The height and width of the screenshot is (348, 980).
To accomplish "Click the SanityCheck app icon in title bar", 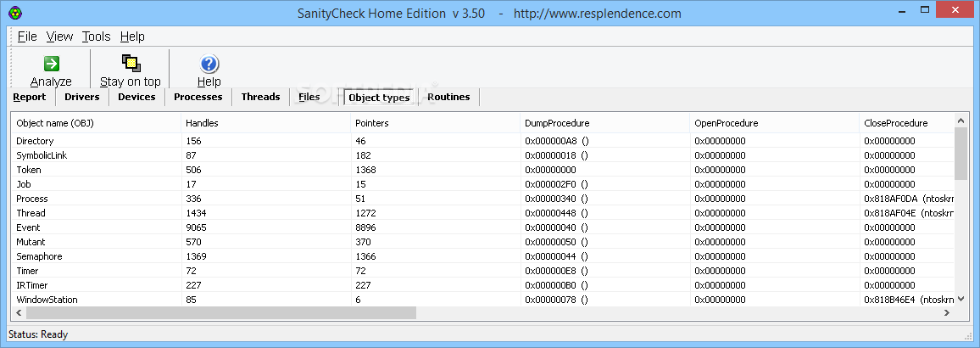I will pos(15,13).
